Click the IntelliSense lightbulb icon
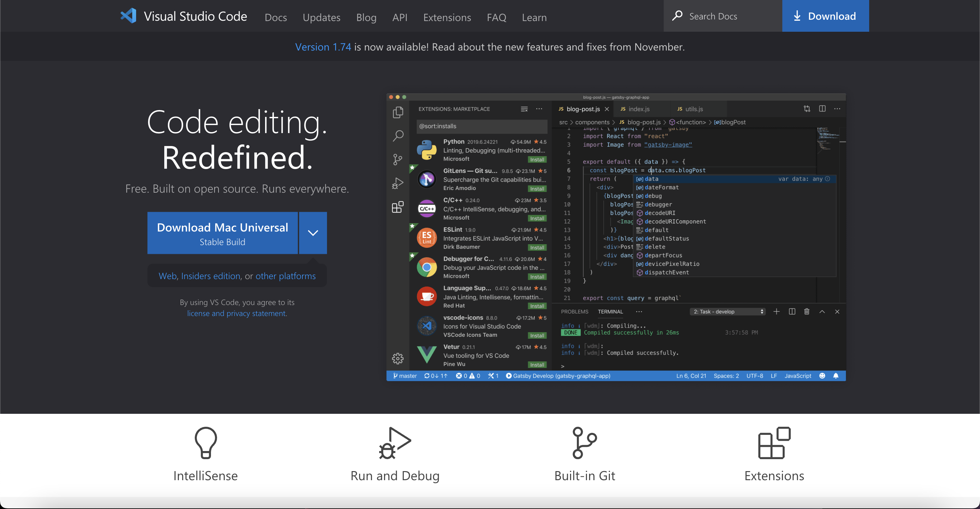The image size is (980, 509). [x=206, y=443]
